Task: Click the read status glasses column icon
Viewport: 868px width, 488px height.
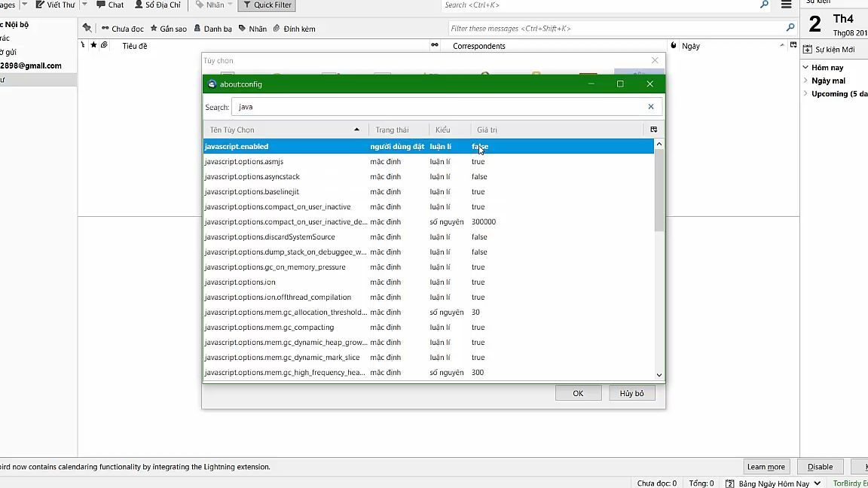Action: point(435,45)
